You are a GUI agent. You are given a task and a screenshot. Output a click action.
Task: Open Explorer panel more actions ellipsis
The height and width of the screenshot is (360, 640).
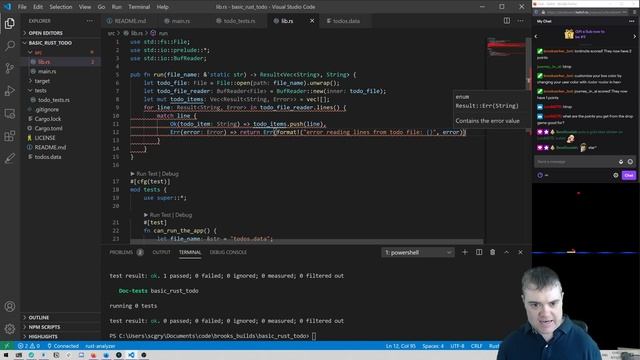point(90,21)
